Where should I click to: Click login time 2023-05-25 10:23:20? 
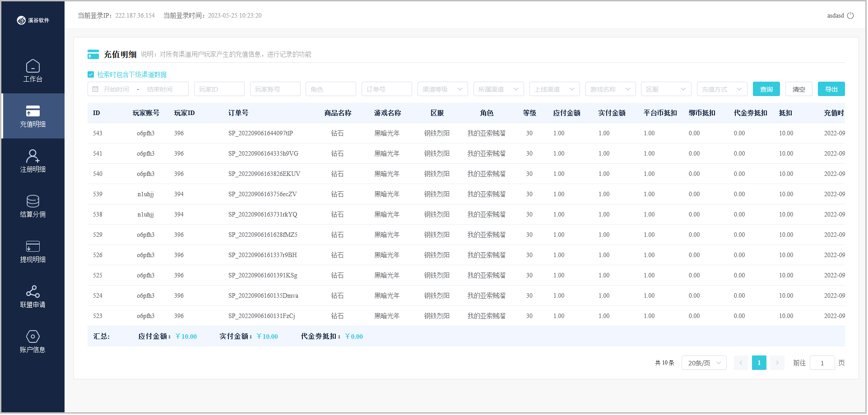point(235,16)
